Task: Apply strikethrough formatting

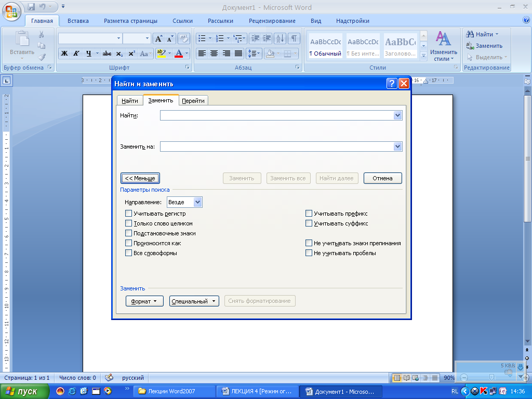Action: pyautogui.click(x=107, y=54)
